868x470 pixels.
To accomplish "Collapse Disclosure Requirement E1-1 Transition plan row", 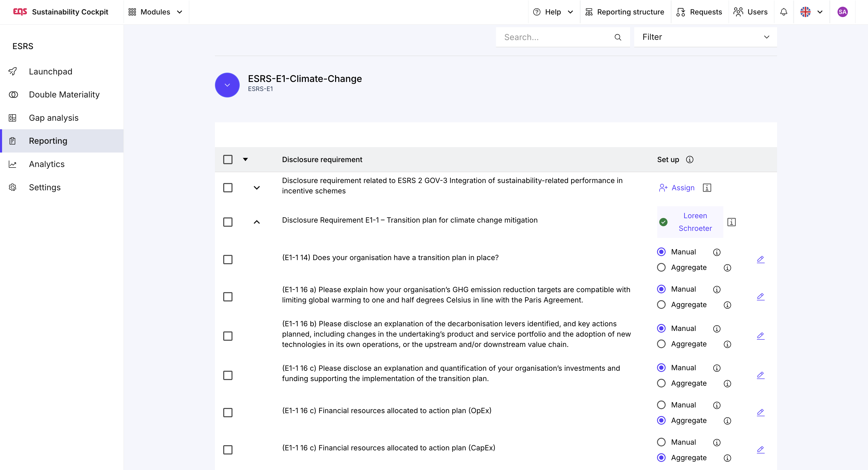I will tap(257, 222).
